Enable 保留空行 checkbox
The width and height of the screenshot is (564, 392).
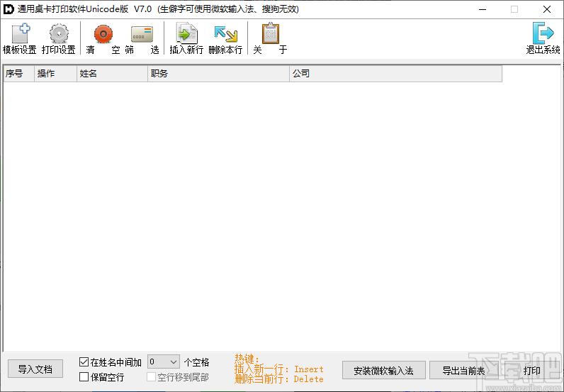click(x=84, y=377)
